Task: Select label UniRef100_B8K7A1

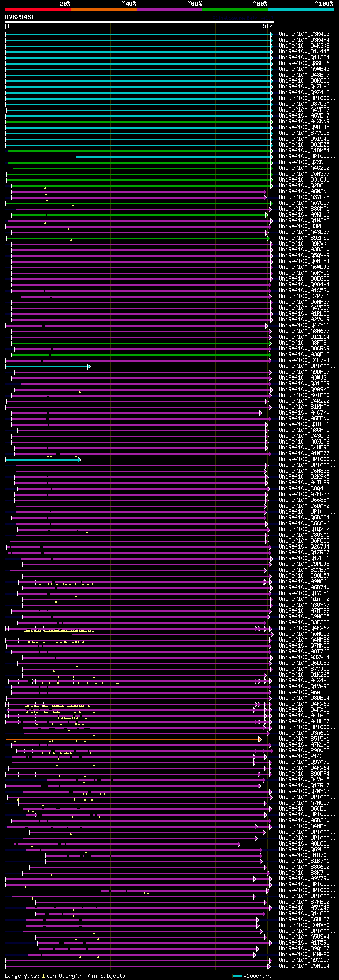Action: (304, 873)
